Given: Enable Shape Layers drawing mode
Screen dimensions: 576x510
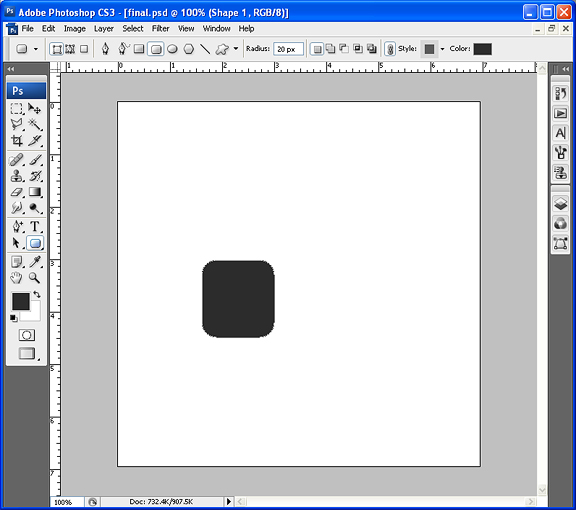Looking at the screenshot, I should (x=57, y=49).
